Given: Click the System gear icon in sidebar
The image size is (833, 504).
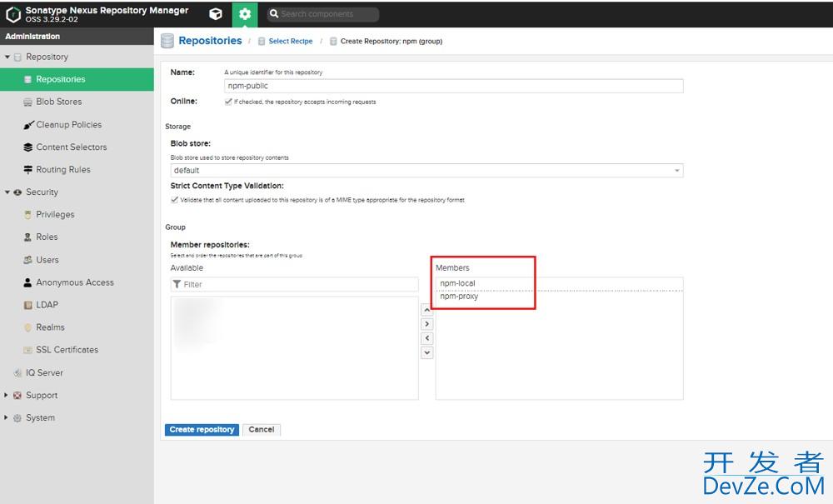Looking at the screenshot, I should pos(17,418).
